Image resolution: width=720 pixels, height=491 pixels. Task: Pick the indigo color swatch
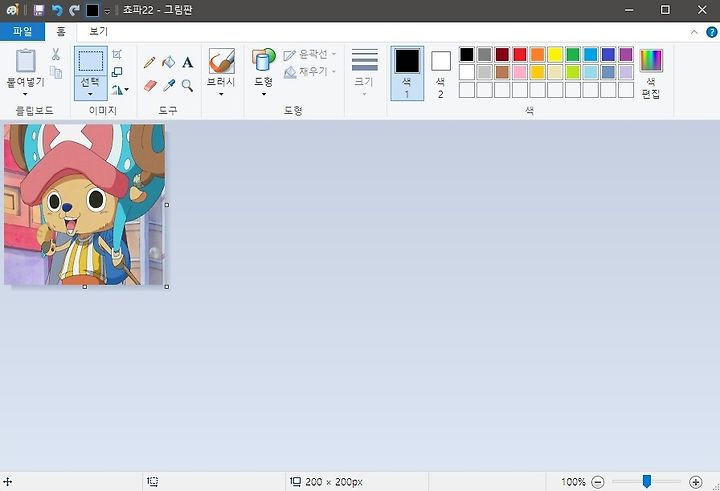pos(608,55)
